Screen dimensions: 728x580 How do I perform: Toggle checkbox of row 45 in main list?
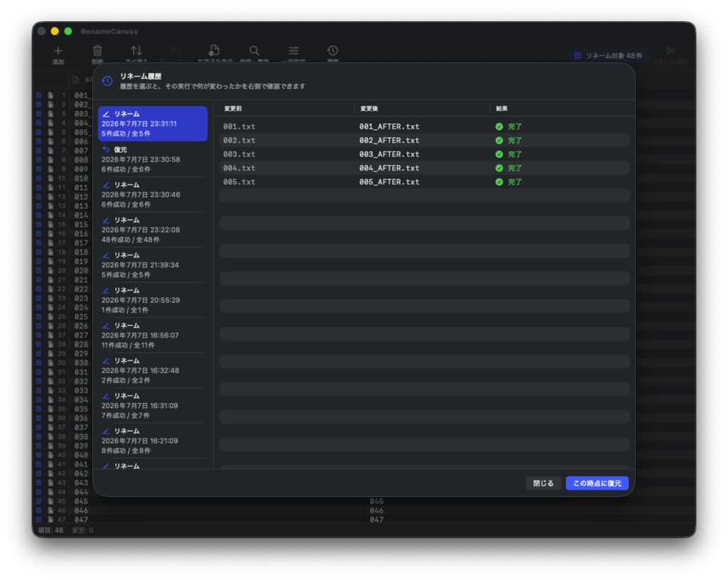pyautogui.click(x=38, y=501)
